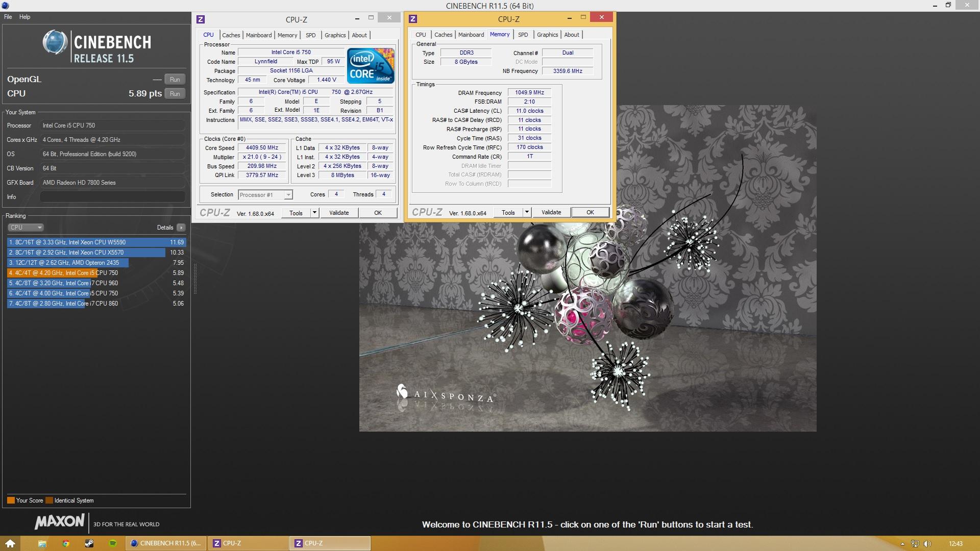Click Validate in Memory CPU-Z window
The image size is (980, 551).
[551, 213]
